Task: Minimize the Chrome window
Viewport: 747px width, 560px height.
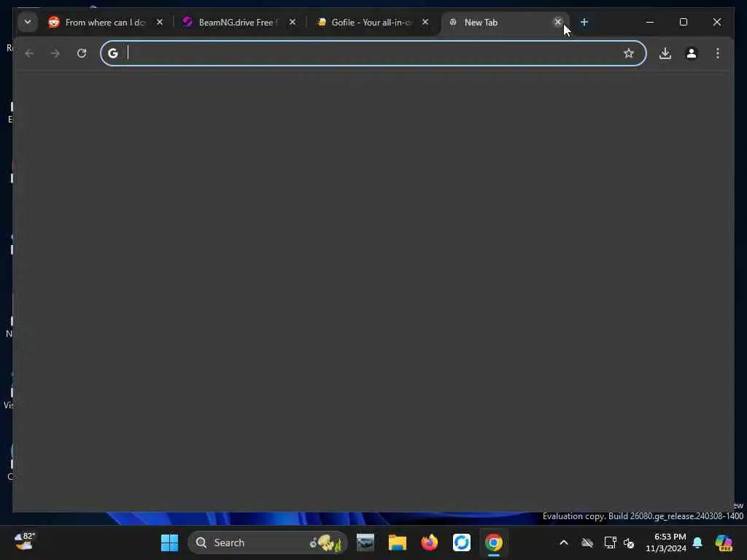Action: [x=650, y=22]
